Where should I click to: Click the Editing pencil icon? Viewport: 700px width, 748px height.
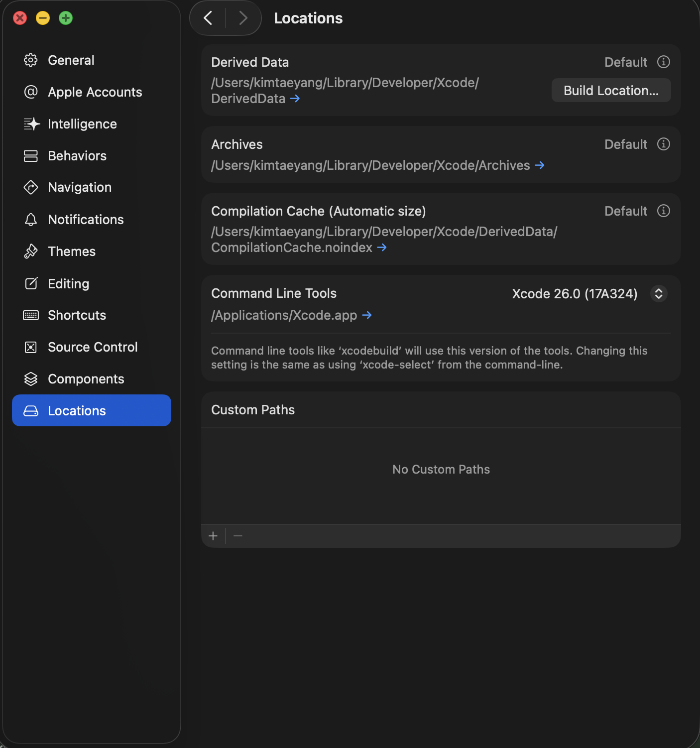31,283
